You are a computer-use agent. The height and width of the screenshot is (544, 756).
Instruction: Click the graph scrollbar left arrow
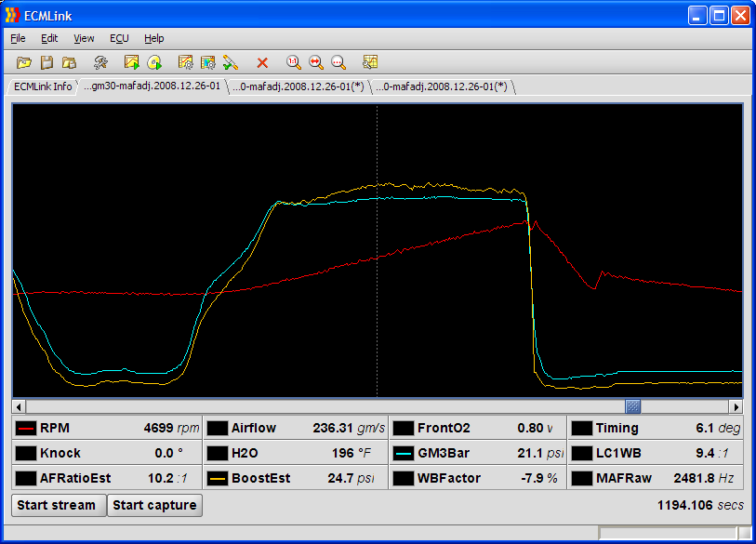coord(20,407)
